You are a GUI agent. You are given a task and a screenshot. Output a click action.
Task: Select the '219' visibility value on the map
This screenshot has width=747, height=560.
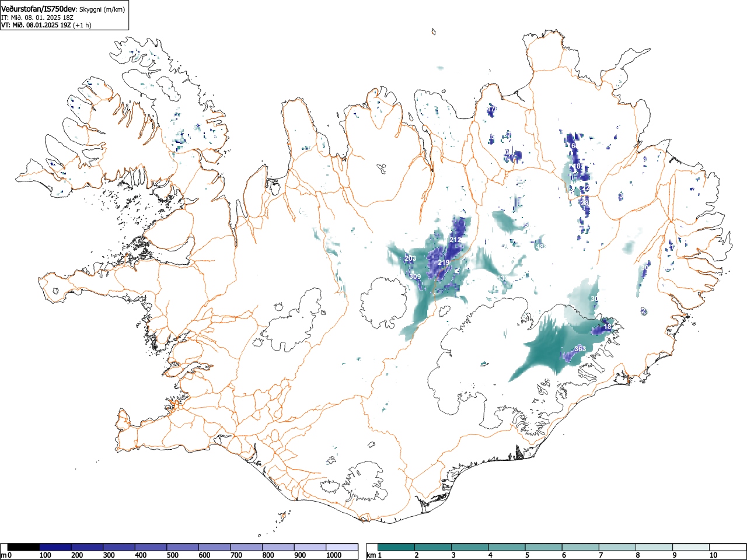tap(444, 263)
